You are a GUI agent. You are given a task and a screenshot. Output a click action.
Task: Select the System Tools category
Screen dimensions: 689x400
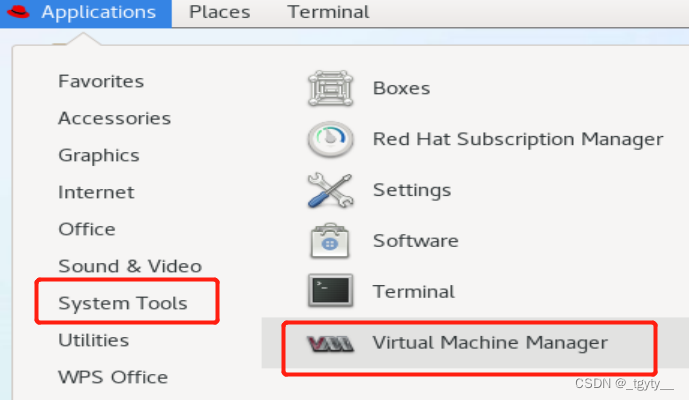pyautogui.click(x=123, y=304)
